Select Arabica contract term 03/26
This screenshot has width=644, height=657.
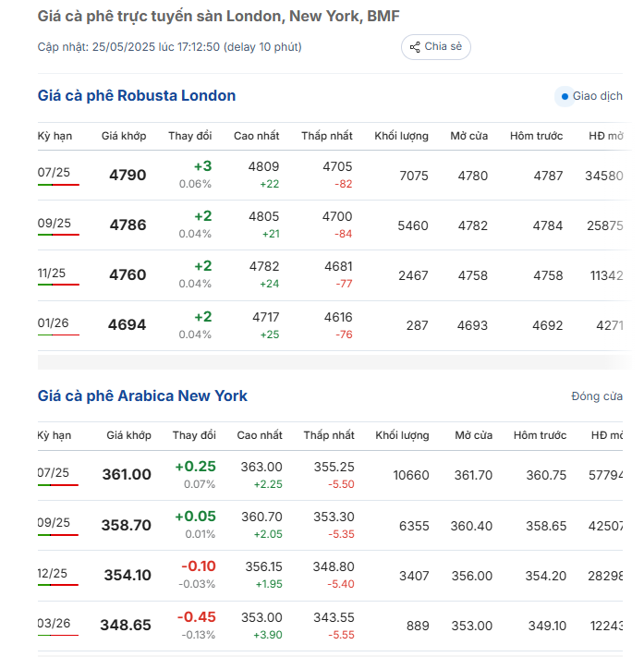[54, 623]
